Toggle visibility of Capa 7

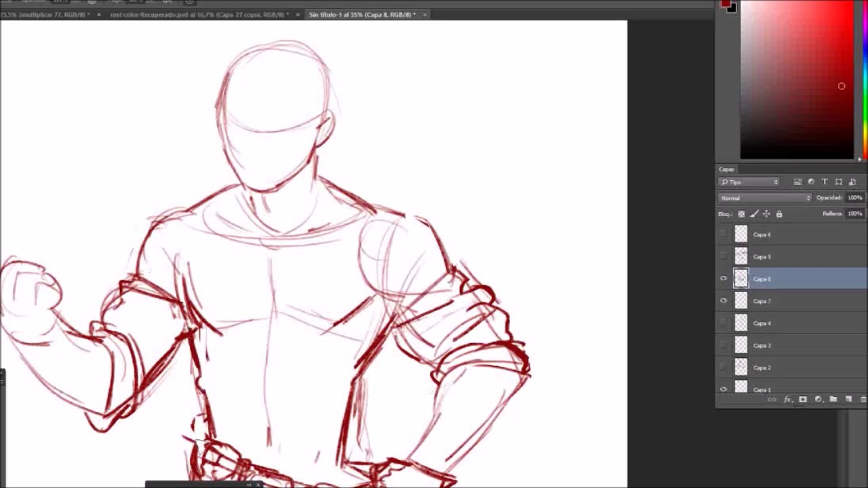click(x=724, y=301)
